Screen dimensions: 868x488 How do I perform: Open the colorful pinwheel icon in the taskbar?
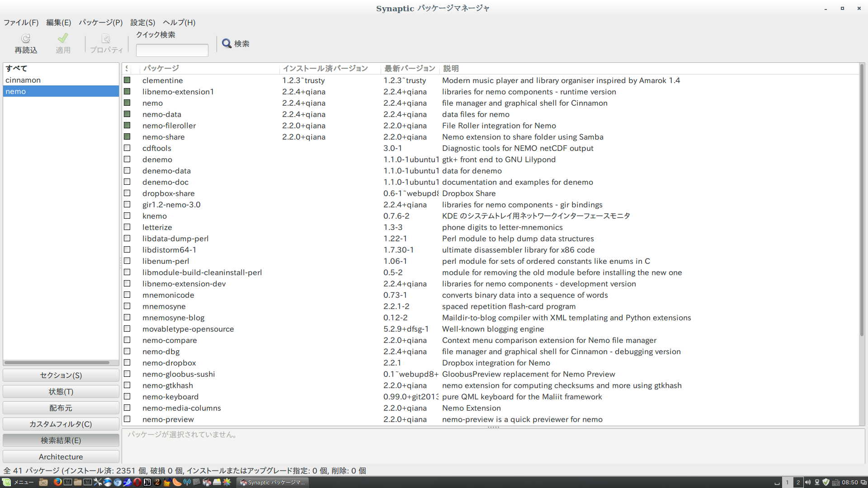tap(226, 482)
